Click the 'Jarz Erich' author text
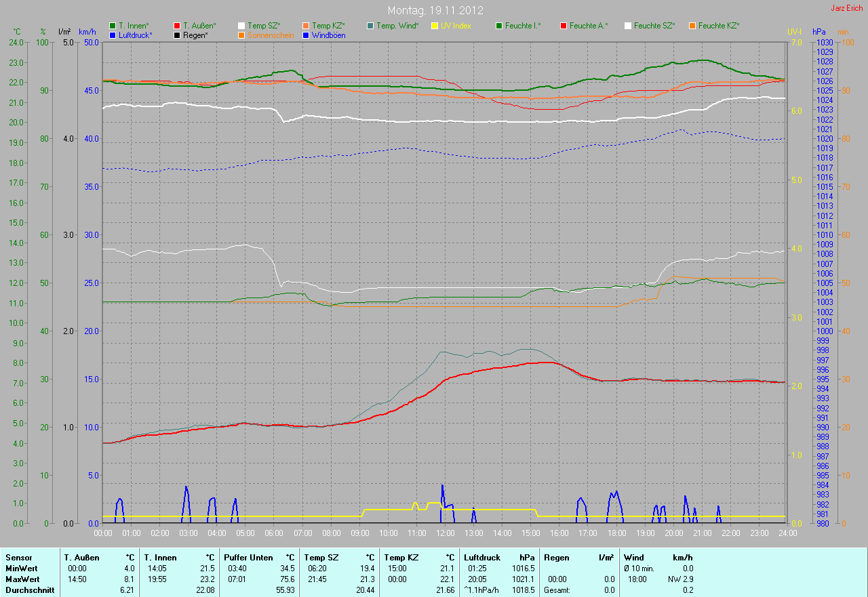The height and width of the screenshot is (597, 868). coord(848,8)
